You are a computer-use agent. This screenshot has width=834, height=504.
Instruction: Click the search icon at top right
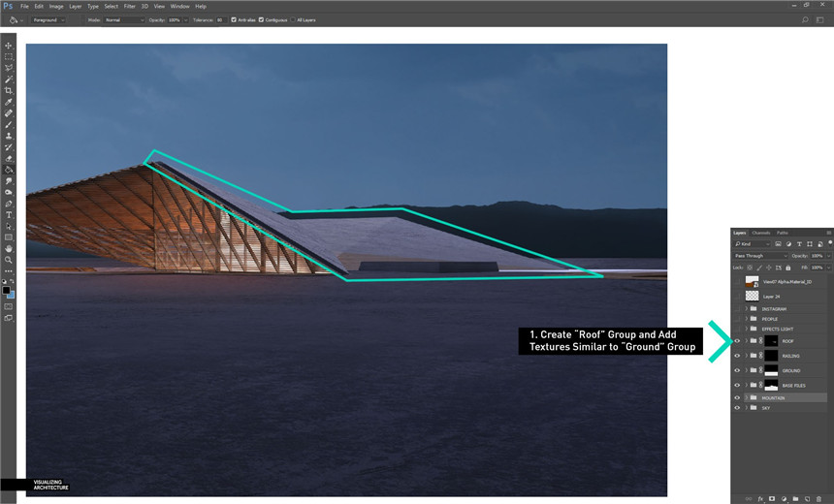[805, 19]
